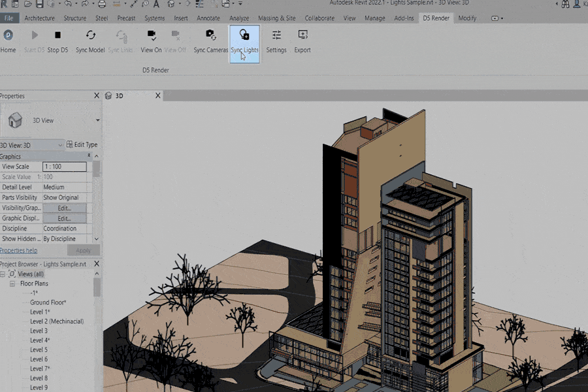This screenshot has width=588, height=392.
Task: Open the Manage ribbon tab
Action: 374,18
